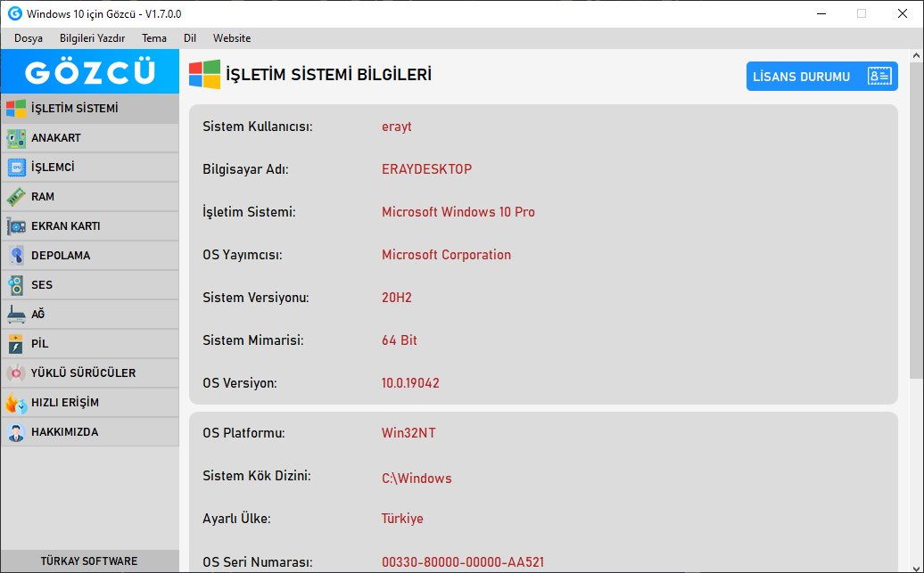The height and width of the screenshot is (573, 924).
Task: Switch to the RAM section
Action: pos(89,197)
